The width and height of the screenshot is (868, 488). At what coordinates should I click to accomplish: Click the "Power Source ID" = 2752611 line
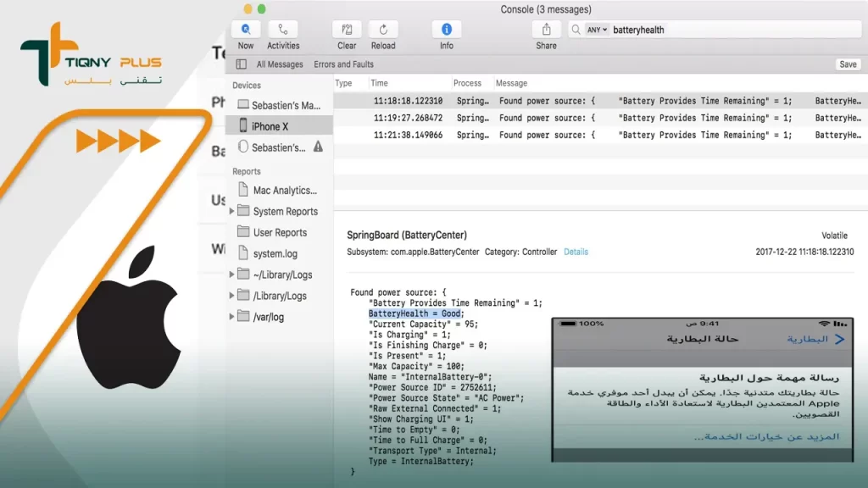(x=433, y=387)
